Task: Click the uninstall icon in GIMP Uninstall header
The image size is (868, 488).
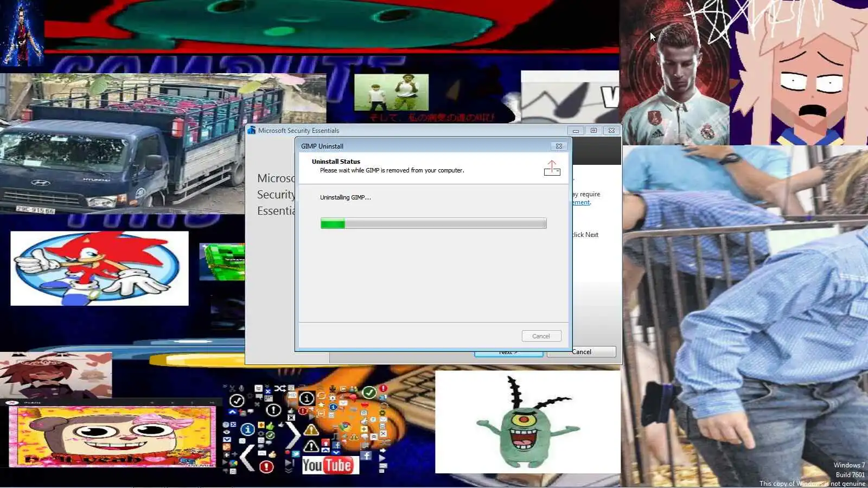Action: tap(552, 168)
